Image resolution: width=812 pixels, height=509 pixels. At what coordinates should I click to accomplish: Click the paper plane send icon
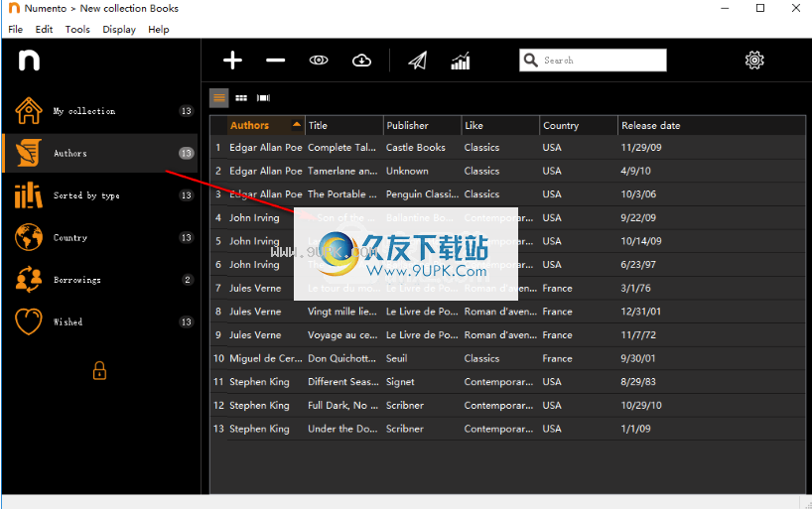coord(417,61)
